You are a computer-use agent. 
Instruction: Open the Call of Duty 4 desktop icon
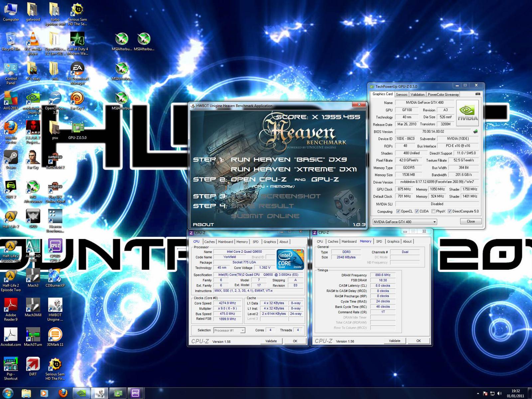[x=77, y=43]
